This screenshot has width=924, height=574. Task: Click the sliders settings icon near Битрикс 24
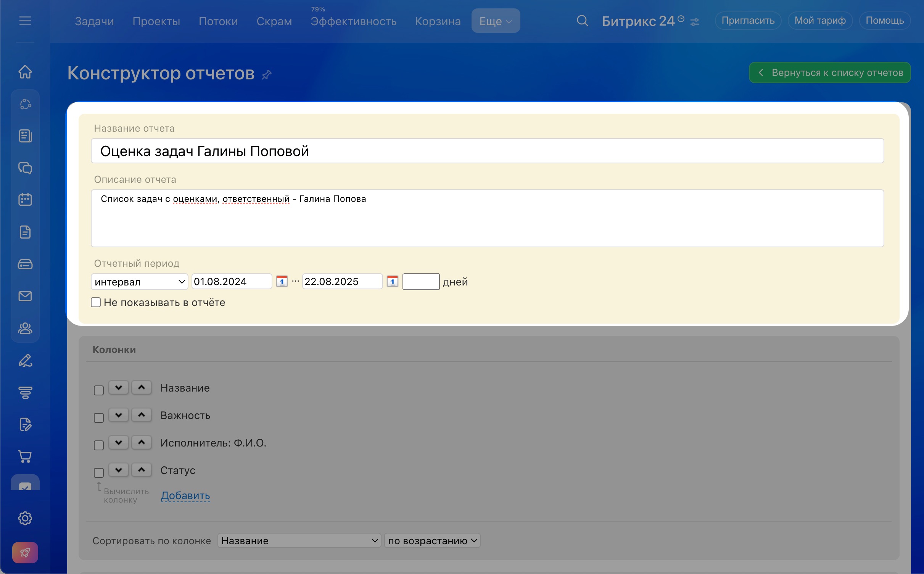pos(695,22)
